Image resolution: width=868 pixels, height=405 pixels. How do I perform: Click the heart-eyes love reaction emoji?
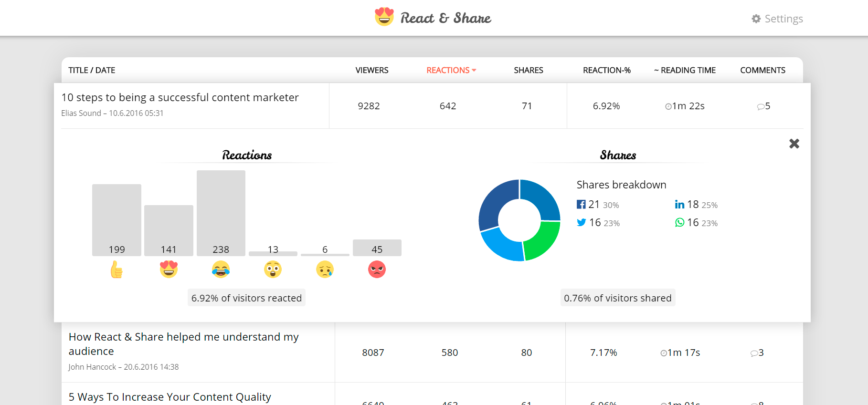coord(169,270)
